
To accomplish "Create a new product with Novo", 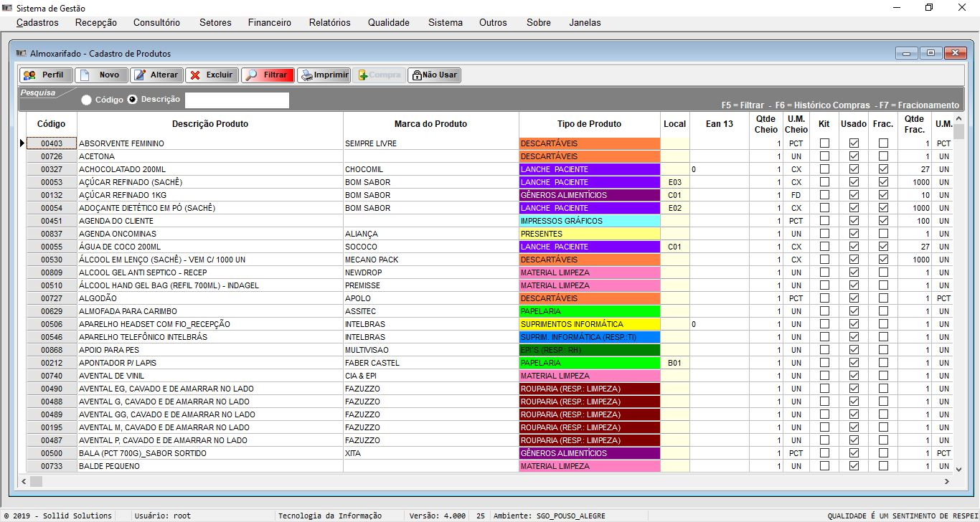I will click(x=101, y=75).
